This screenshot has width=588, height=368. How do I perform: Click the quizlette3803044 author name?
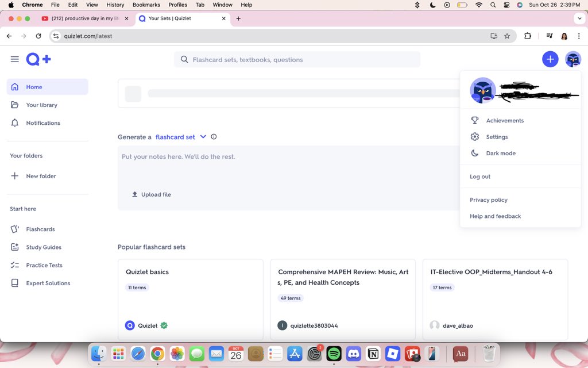click(x=314, y=325)
